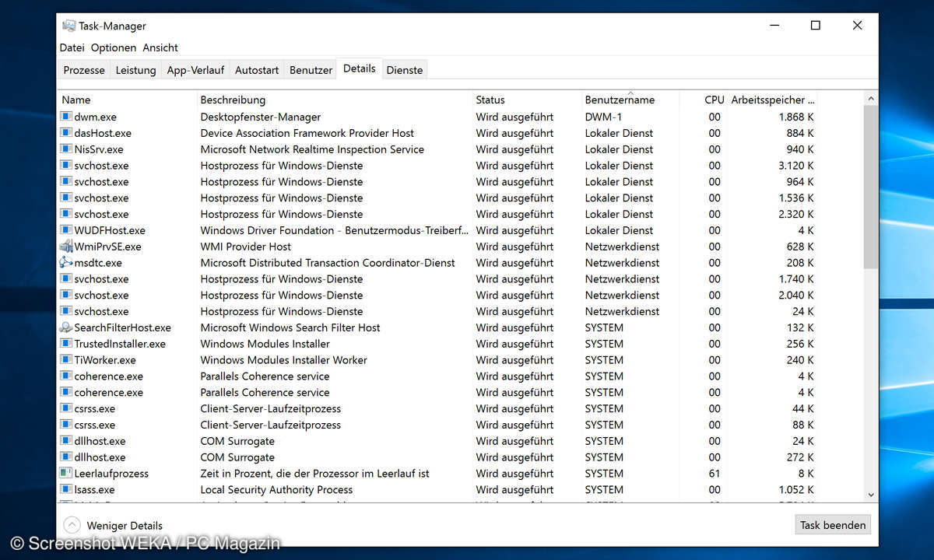Click the 3.120 K memory value

point(796,166)
